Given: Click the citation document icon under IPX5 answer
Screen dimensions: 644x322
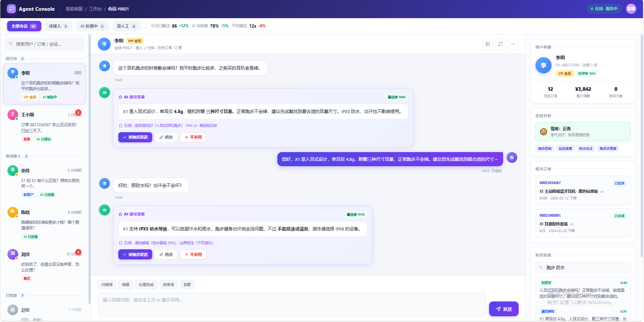Looking at the screenshot, I should point(121,243).
